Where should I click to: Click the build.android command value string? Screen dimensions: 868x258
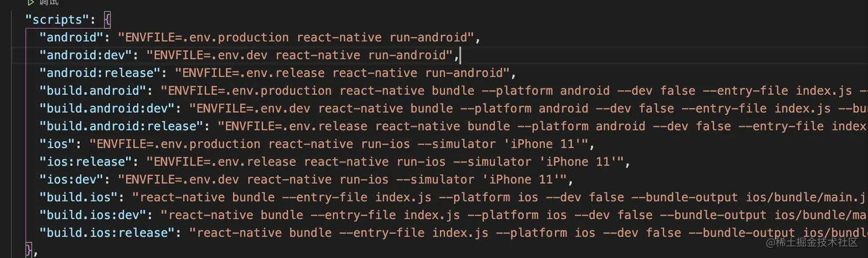514,91
